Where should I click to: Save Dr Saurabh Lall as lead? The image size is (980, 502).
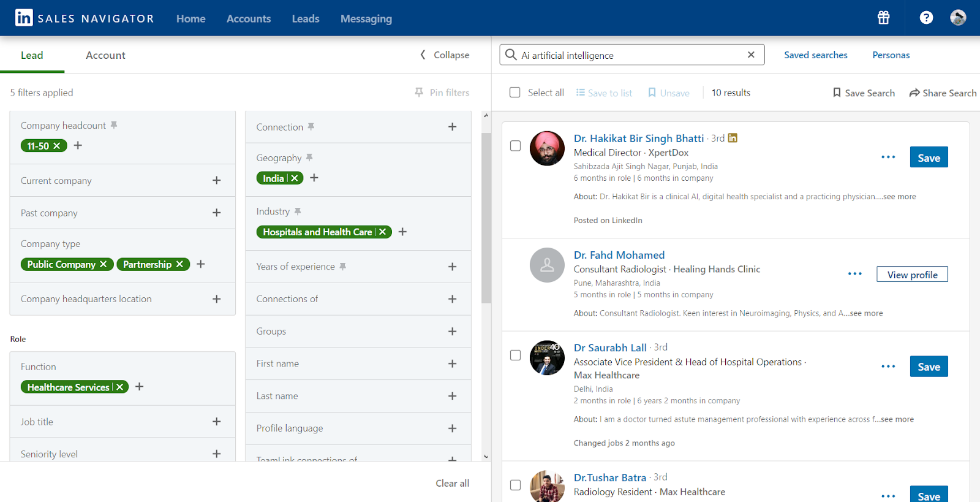coord(929,367)
